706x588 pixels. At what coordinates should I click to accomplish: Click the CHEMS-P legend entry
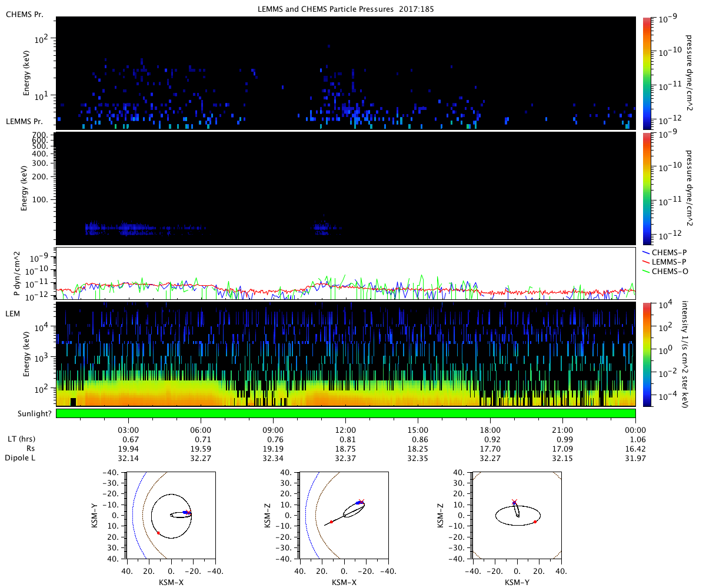667,252
